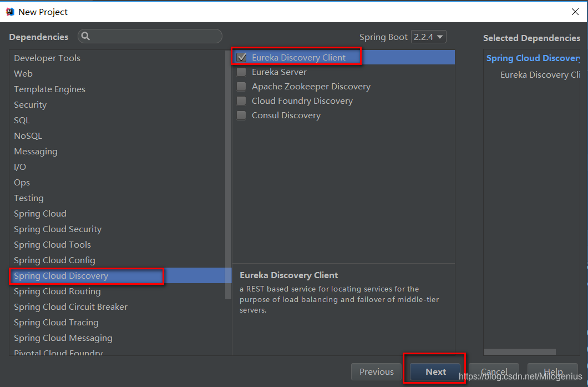The image size is (588, 387).
Task: Click categories list vertical scrollbar
Action: (229, 175)
